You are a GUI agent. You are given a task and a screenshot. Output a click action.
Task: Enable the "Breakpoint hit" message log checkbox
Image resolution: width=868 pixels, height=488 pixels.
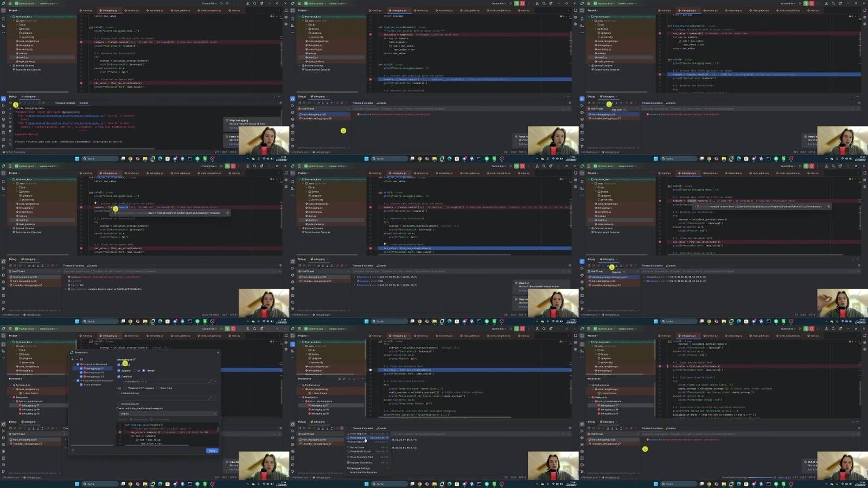125,388
